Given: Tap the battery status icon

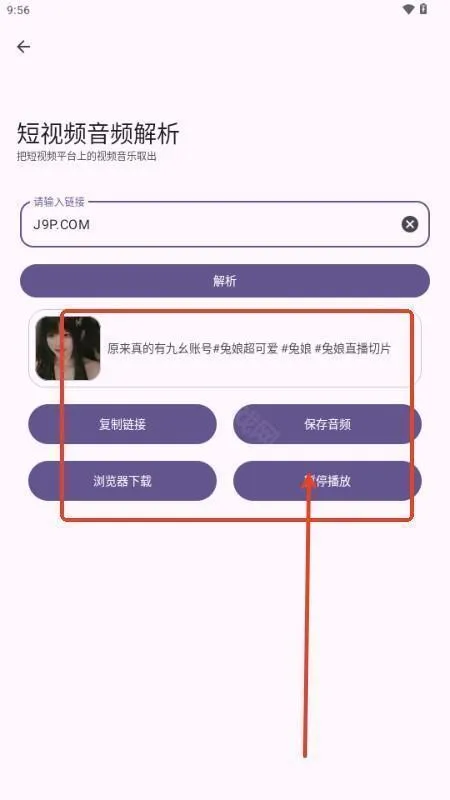Looking at the screenshot, I should coord(423,9).
